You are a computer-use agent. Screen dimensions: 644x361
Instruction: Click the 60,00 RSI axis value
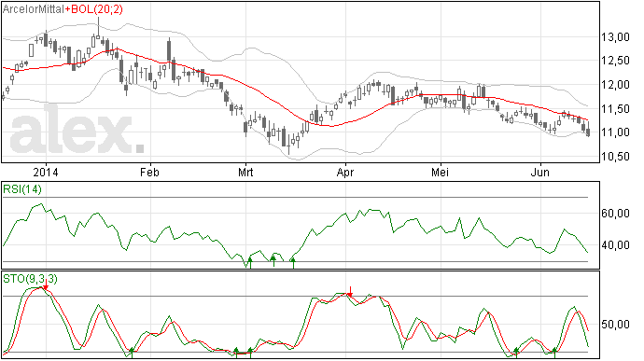pos(616,214)
